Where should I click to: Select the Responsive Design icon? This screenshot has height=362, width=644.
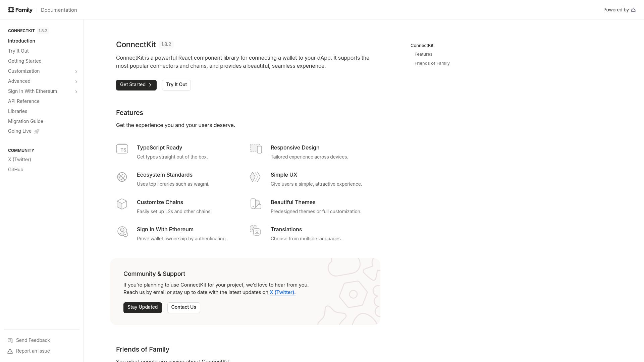[x=256, y=149]
